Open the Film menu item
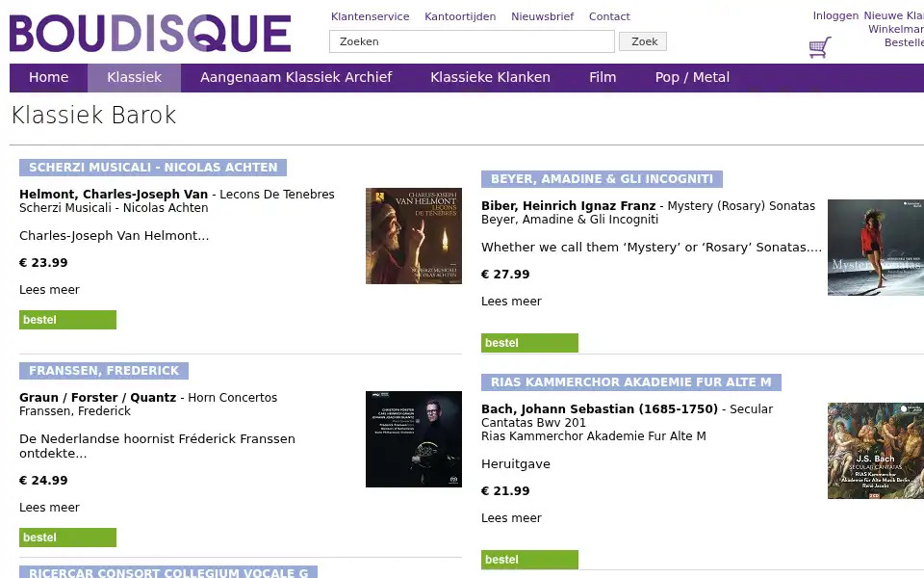This screenshot has width=924, height=578. click(x=603, y=77)
